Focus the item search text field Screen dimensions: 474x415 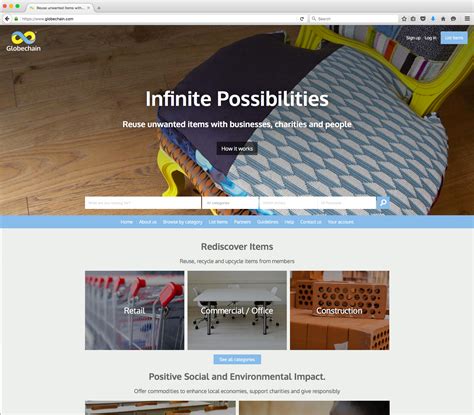pos(143,203)
